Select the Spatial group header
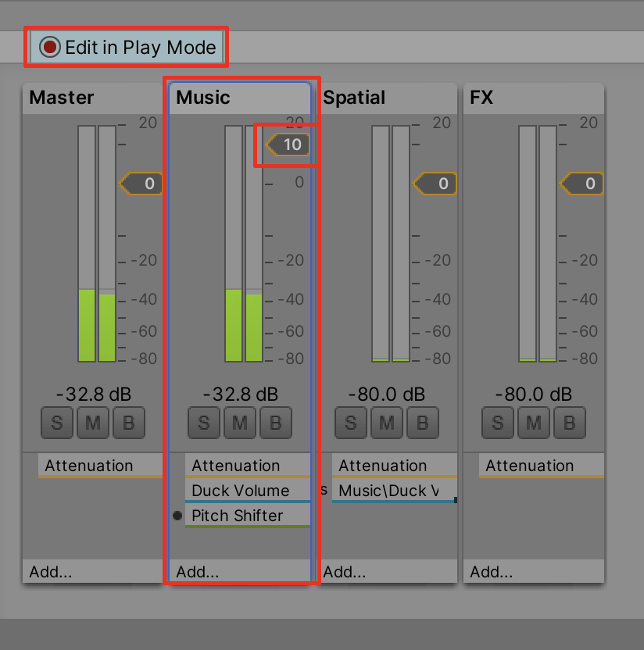The height and width of the screenshot is (650, 644). 387,98
